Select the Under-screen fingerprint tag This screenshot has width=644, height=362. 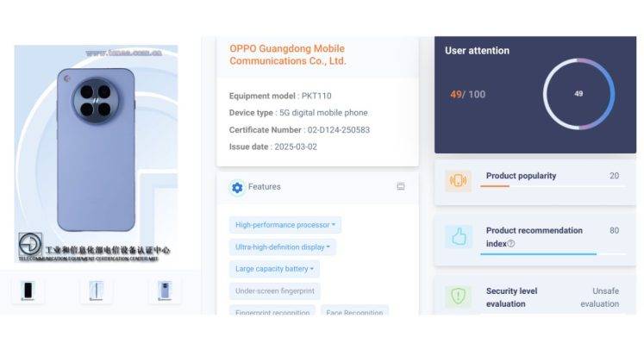point(275,291)
